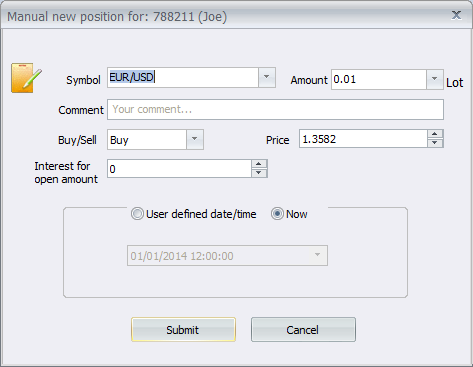Click the Comment text box
This screenshot has height=367, width=473.
[x=275, y=109]
